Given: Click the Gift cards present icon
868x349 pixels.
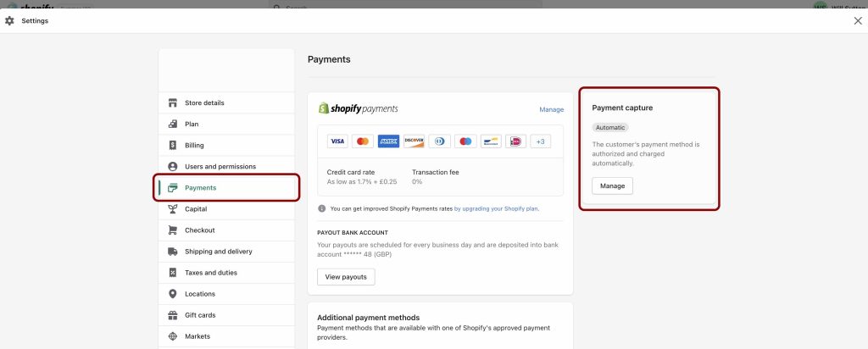Looking at the screenshot, I should click(173, 315).
